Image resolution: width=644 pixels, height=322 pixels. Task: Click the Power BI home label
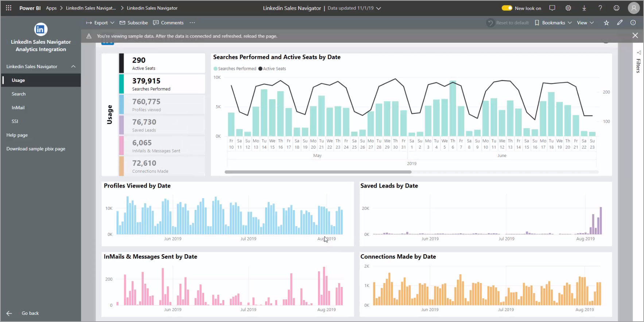tap(30, 8)
